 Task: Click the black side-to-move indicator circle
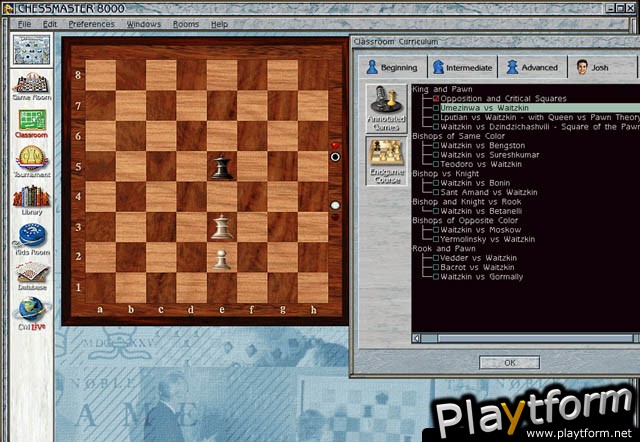coord(335,157)
